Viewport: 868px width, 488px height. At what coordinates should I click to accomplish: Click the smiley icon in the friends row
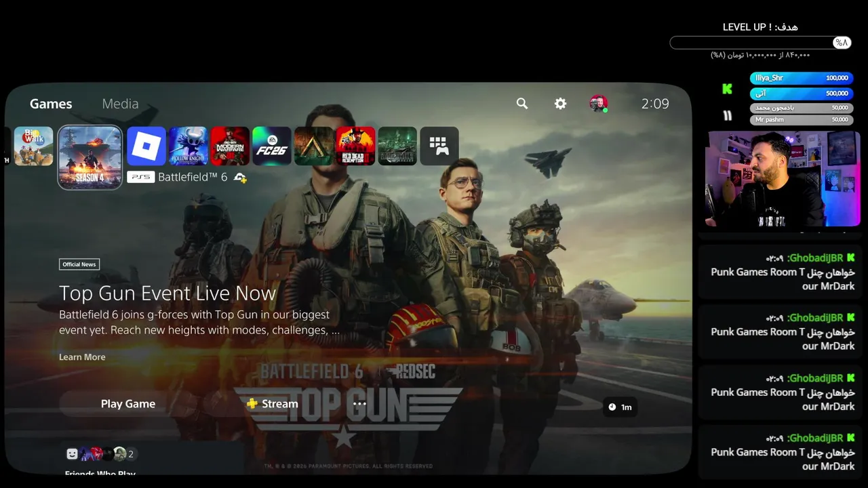[73, 454]
